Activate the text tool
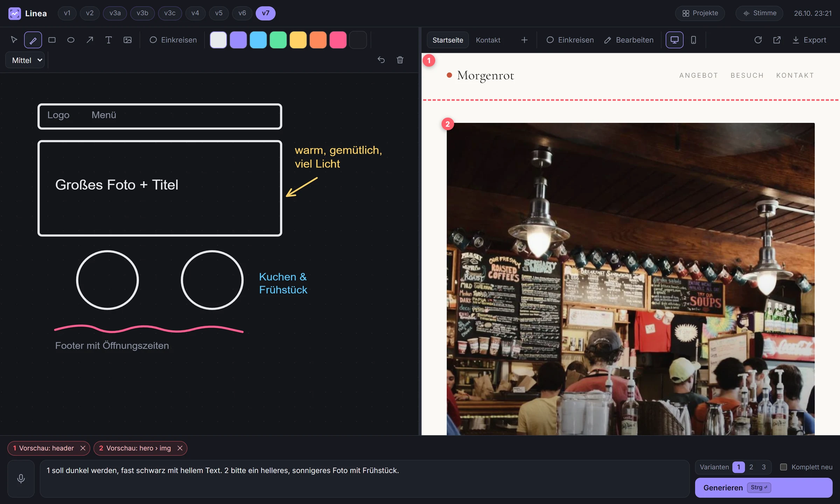 tap(108, 40)
